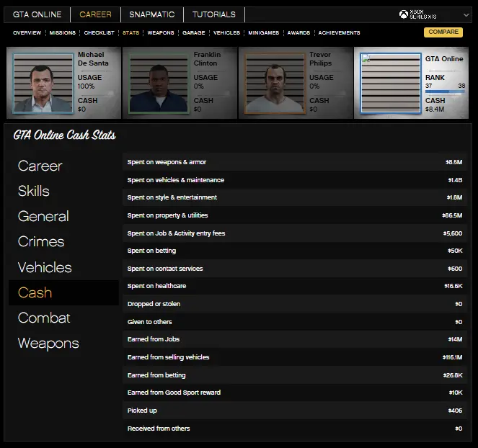Open the TUTORIALS tab

pyautogui.click(x=213, y=14)
